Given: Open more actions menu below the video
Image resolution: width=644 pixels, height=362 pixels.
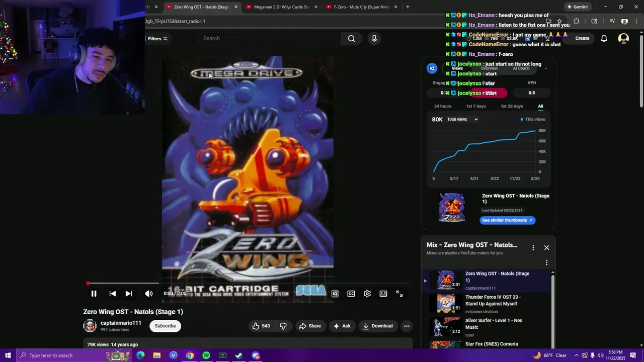Looking at the screenshot, I should [x=407, y=326].
